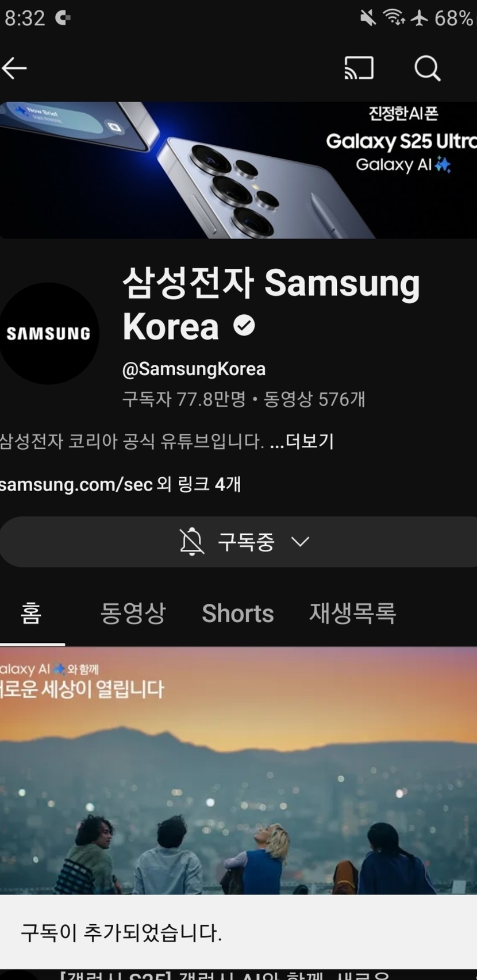Tap the verified checkmark badge
The height and width of the screenshot is (980, 477).
click(x=244, y=326)
